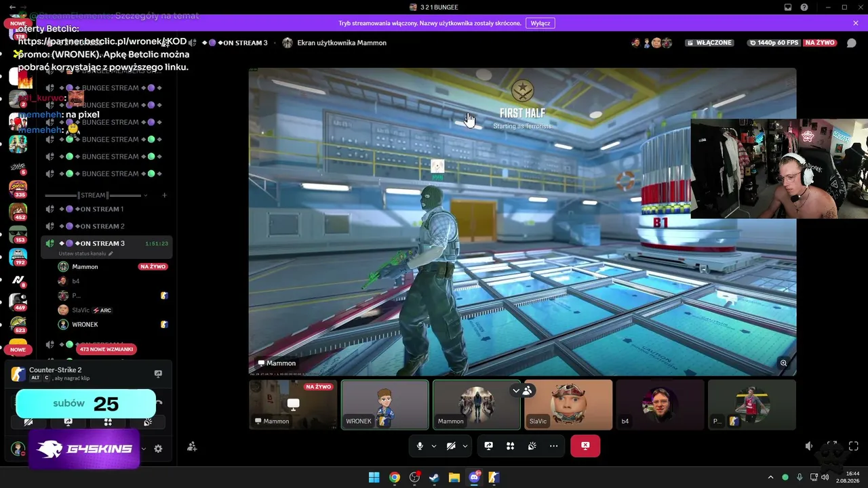
Task: Open Mammon's live stream thumbnail
Action: pyautogui.click(x=293, y=405)
